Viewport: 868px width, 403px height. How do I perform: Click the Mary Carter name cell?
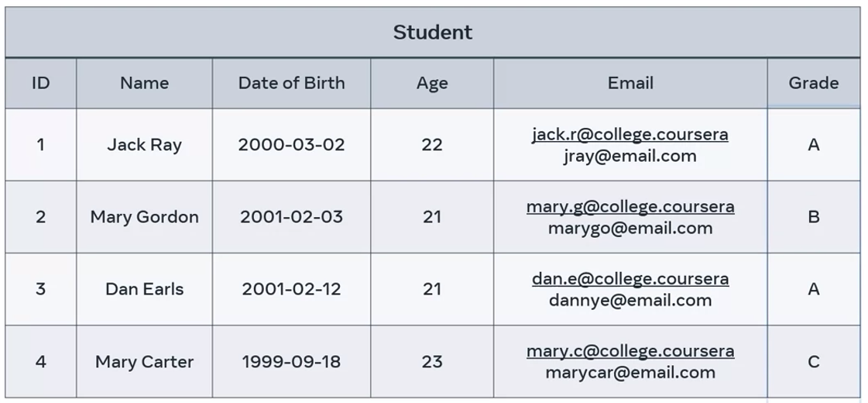(x=144, y=362)
